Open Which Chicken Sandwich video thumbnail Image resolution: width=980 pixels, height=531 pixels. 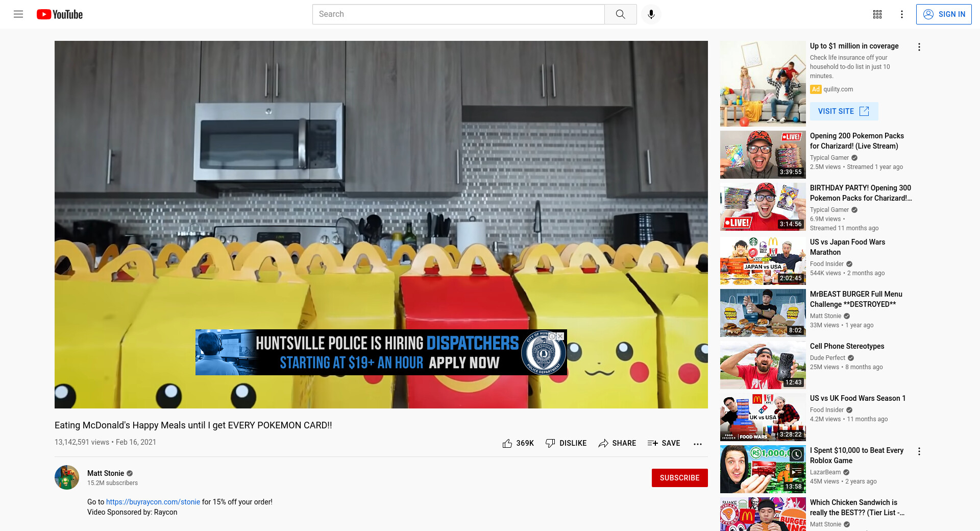click(763, 514)
